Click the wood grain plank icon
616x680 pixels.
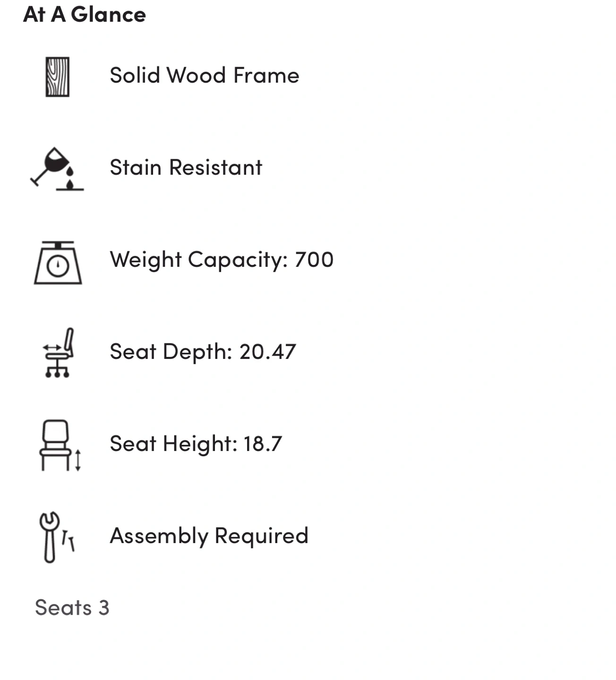click(58, 77)
